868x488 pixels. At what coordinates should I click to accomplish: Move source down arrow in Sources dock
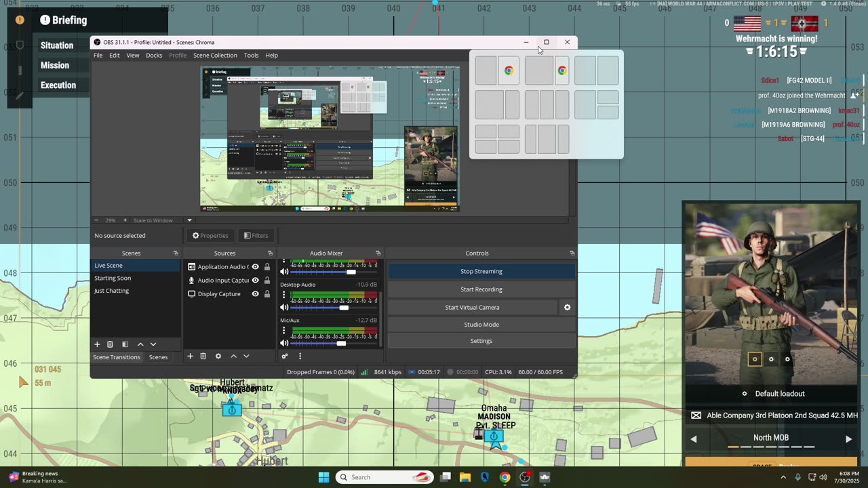pyautogui.click(x=246, y=356)
